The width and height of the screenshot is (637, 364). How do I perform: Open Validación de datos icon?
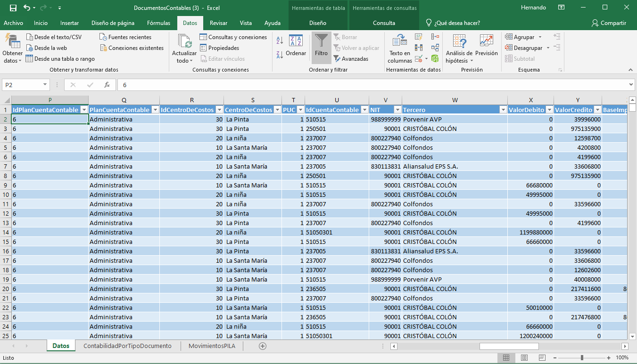tap(419, 59)
